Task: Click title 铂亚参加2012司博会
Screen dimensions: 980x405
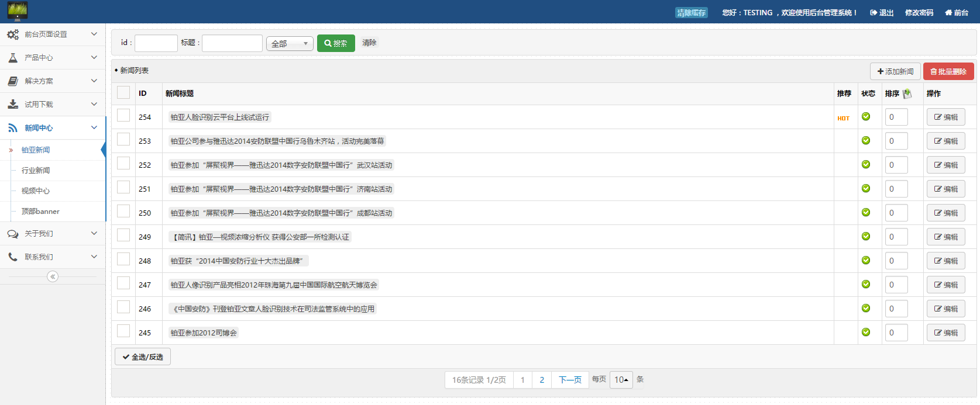Action: click(x=204, y=333)
